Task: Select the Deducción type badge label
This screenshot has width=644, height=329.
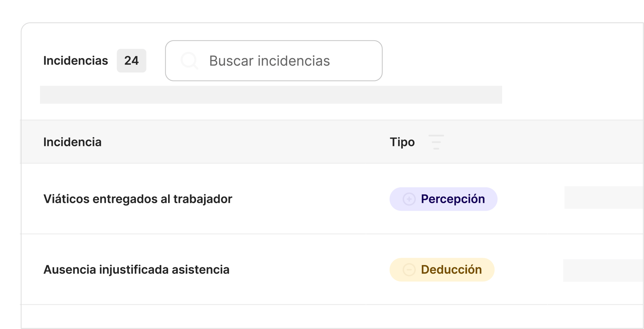Action: [451, 270]
